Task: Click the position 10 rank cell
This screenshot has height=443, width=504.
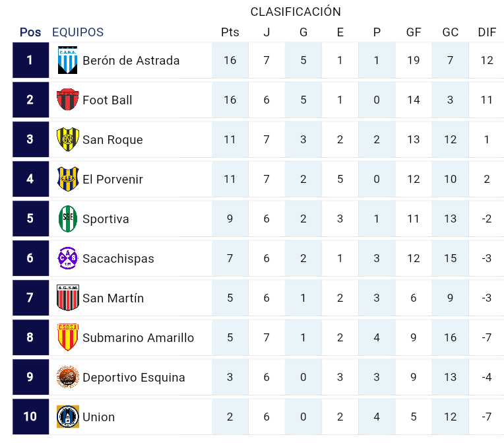Action: (30, 417)
